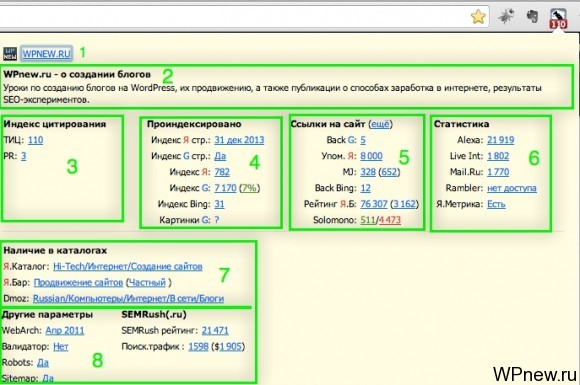Viewport: 580px width, 385px height.
Task: Open Индекс G стр. Да link
Action: (220, 156)
